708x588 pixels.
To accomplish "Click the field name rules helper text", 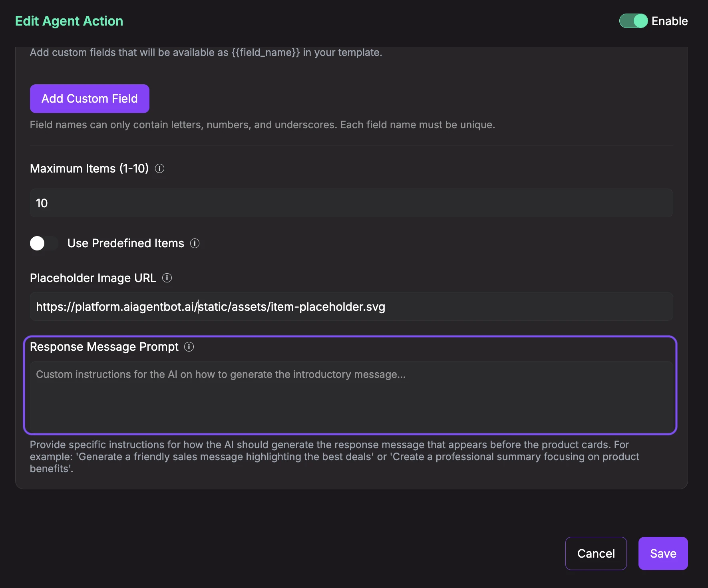I will click(x=262, y=124).
